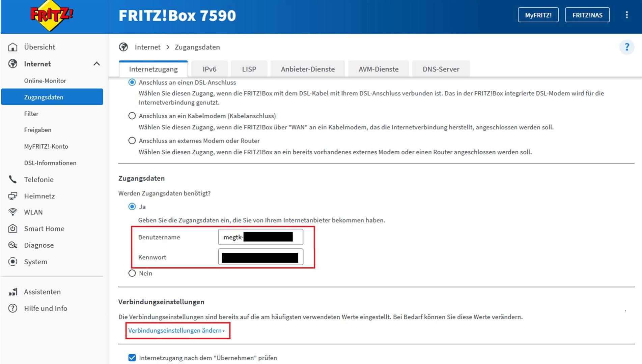Open the help question mark icon

[x=627, y=47]
